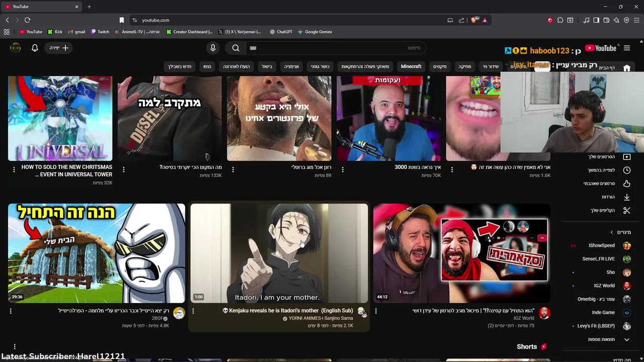The width and height of the screenshot is (644, 362).
Task: Toggle the browser sidebar panel icon
Action: point(596,20)
